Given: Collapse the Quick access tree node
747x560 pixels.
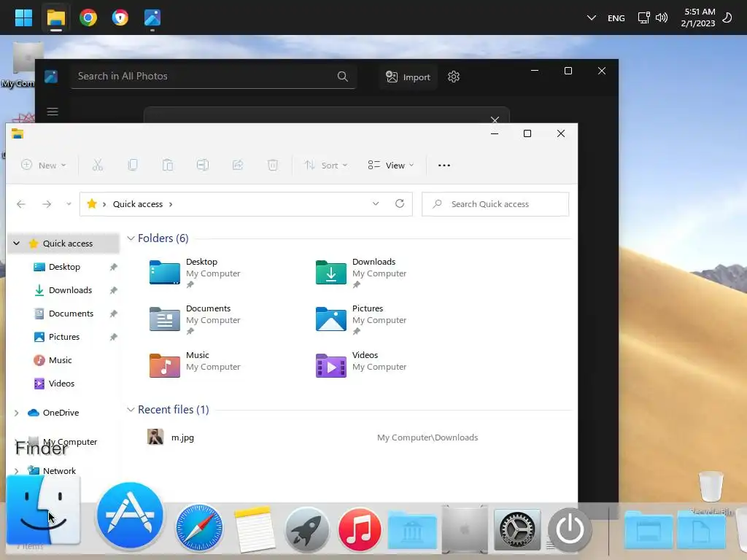Looking at the screenshot, I should [x=16, y=244].
